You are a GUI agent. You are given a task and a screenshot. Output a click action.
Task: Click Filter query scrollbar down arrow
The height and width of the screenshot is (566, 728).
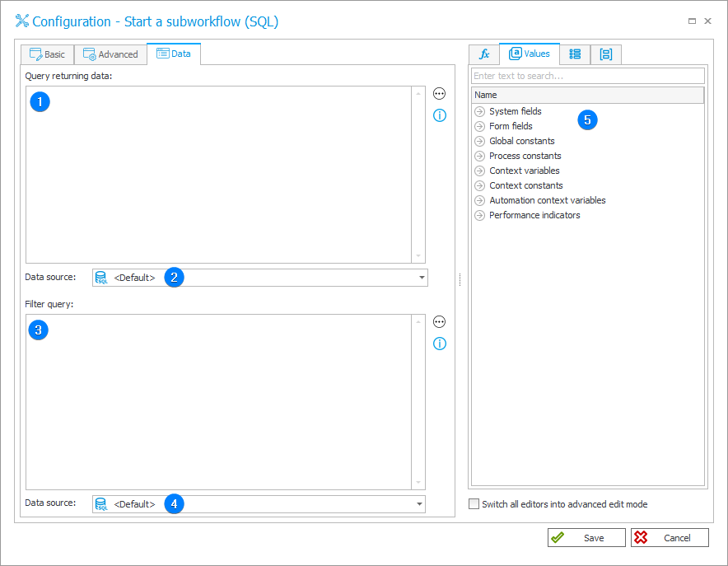418,483
